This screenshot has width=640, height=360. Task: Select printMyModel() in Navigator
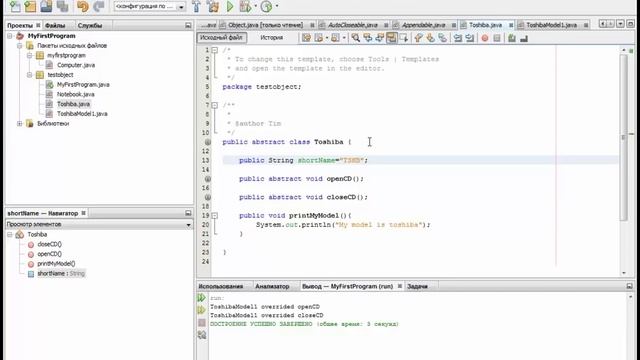click(56, 264)
